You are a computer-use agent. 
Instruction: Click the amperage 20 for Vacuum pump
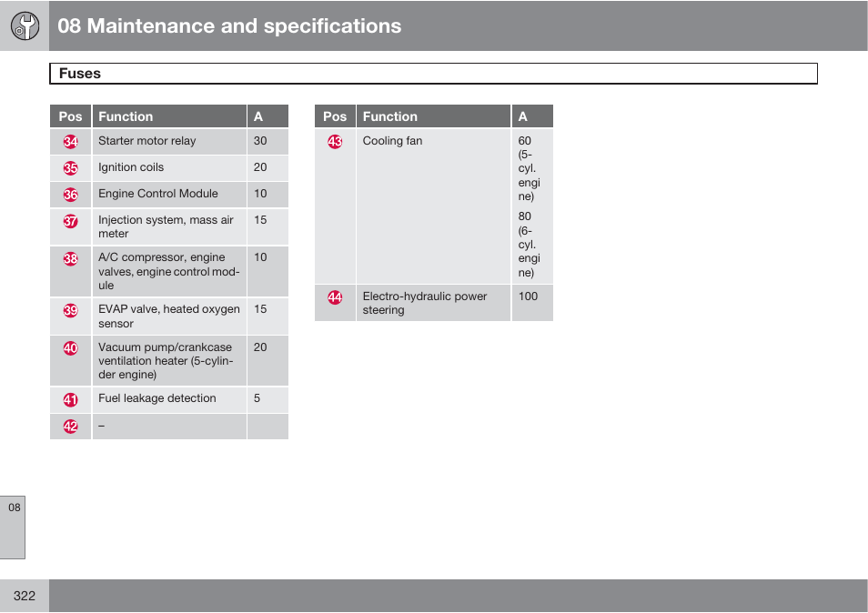(x=260, y=347)
